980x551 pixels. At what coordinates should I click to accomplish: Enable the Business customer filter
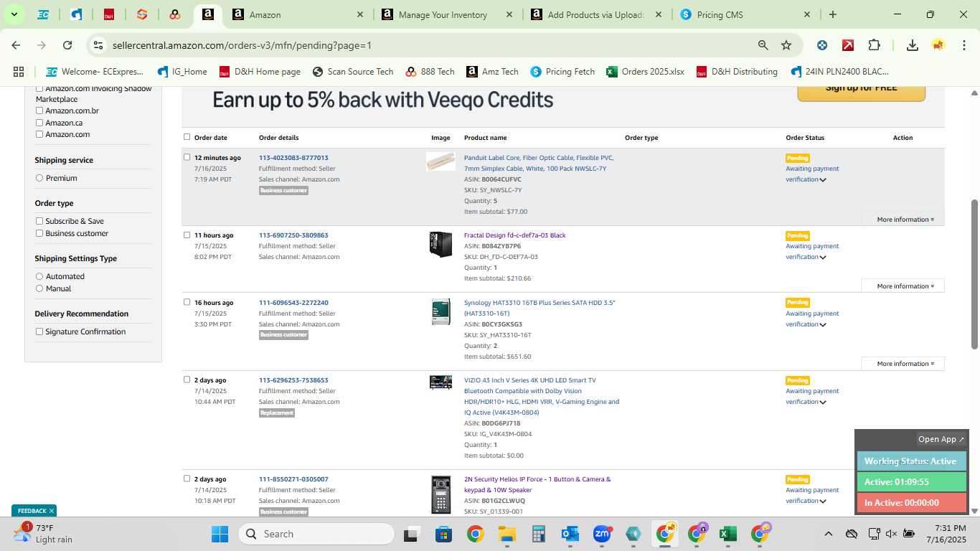(39, 233)
